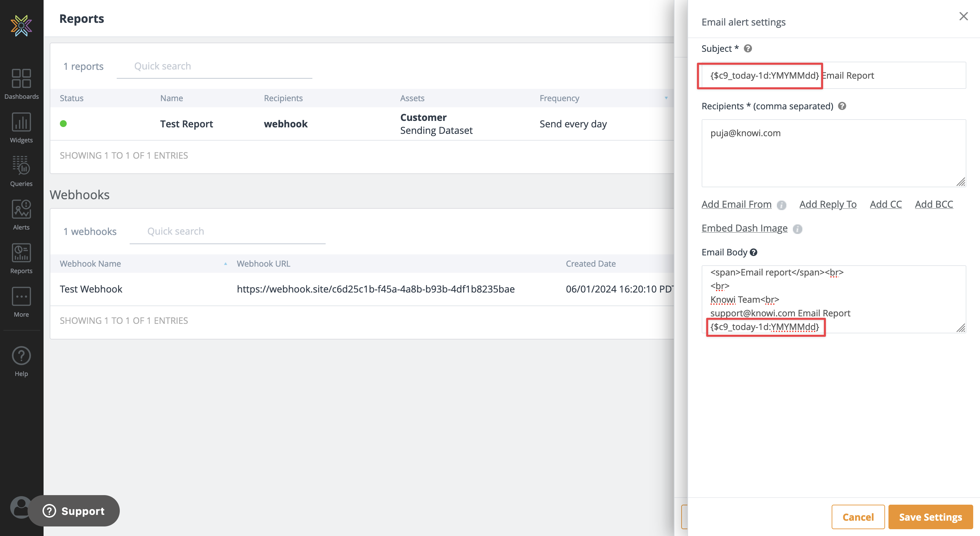Open the Help icon in sidebar
The height and width of the screenshot is (536, 980).
pyautogui.click(x=21, y=361)
